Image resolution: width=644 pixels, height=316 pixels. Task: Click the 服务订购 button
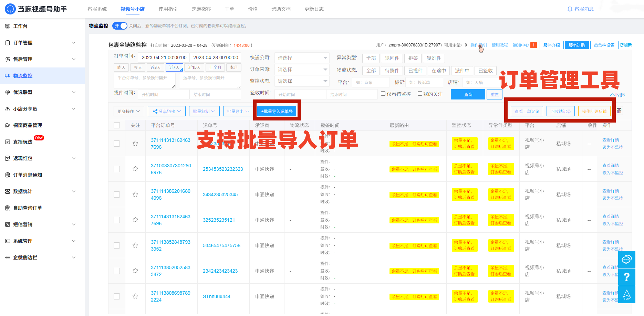click(577, 45)
